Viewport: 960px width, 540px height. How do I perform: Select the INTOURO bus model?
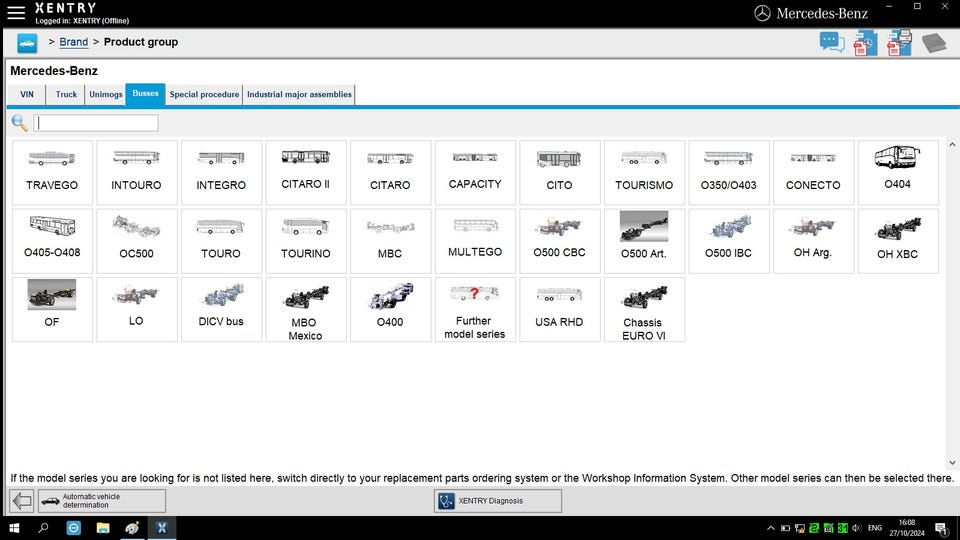tap(137, 172)
